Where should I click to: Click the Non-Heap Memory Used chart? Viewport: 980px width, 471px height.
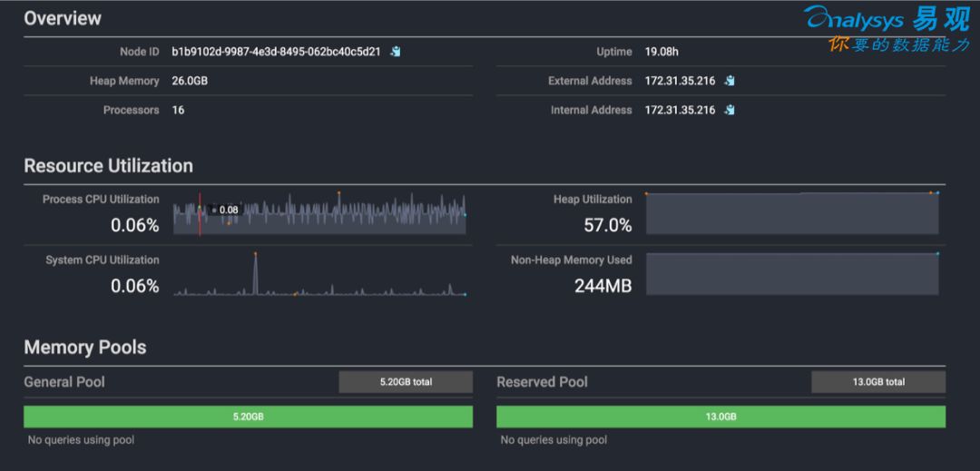pos(792,274)
